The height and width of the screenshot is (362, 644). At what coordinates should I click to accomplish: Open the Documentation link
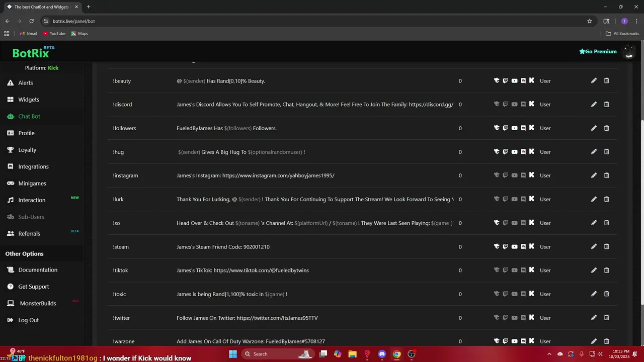(x=38, y=269)
